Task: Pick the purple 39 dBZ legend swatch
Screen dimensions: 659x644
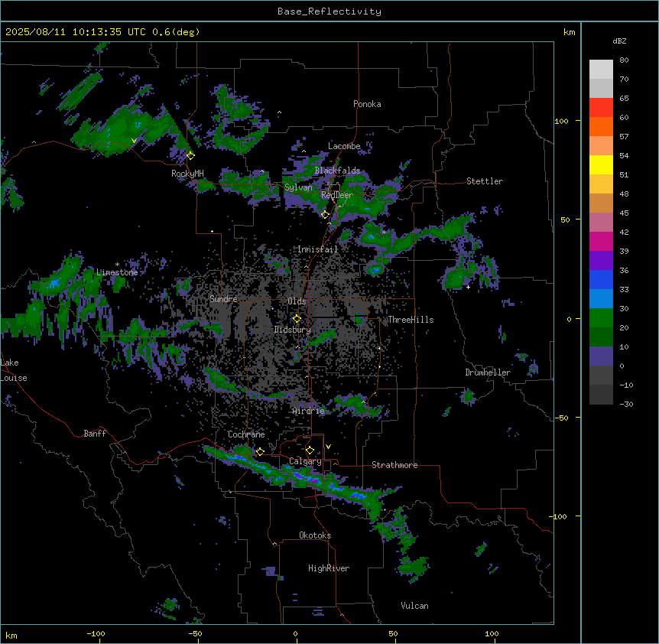Action: 601,261
